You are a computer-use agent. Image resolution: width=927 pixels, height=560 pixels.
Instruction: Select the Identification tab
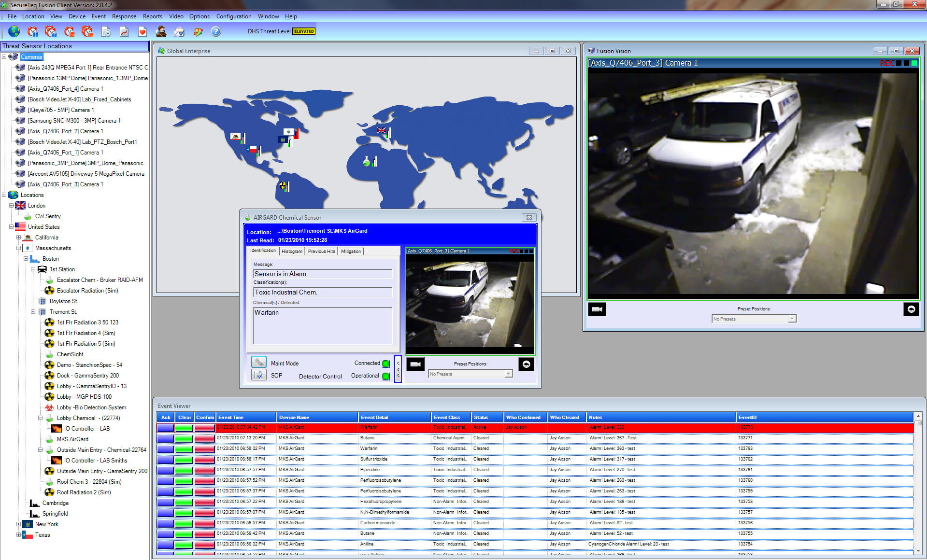click(x=263, y=251)
